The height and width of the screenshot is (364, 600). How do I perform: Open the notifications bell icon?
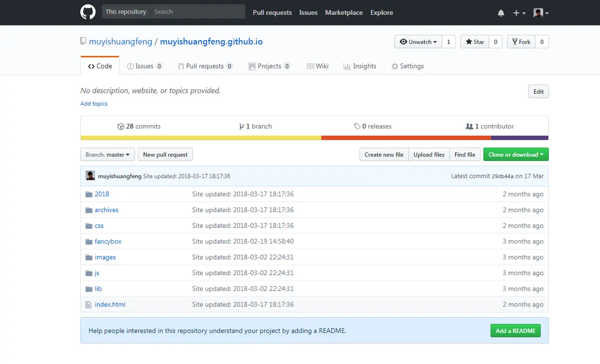(501, 13)
